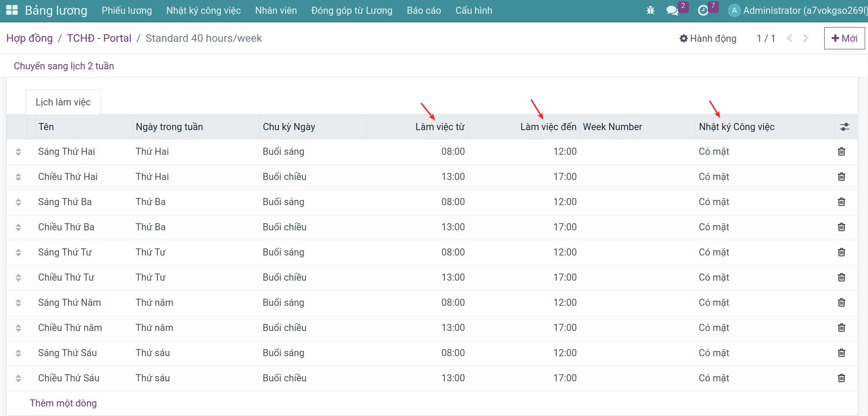Delete the Chiều Thứ năm row
Viewport: 868px width, 416px height.
click(841, 328)
